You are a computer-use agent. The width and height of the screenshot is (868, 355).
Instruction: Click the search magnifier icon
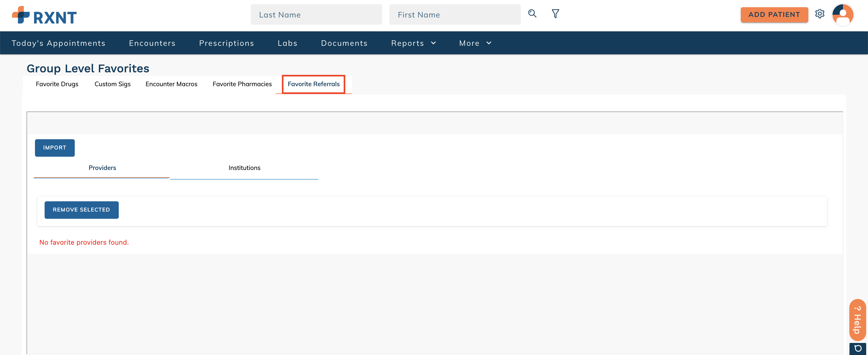[x=532, y=14]
